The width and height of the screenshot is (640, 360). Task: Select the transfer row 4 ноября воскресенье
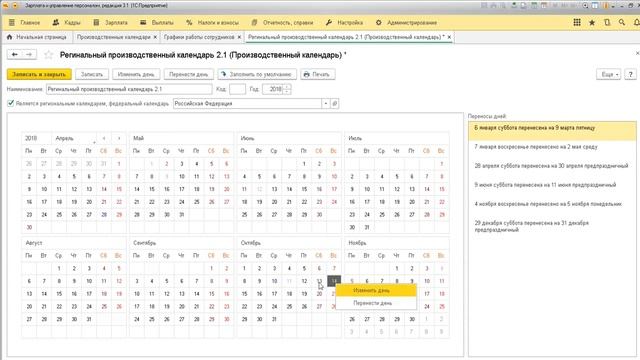click(x=552, y=204)
